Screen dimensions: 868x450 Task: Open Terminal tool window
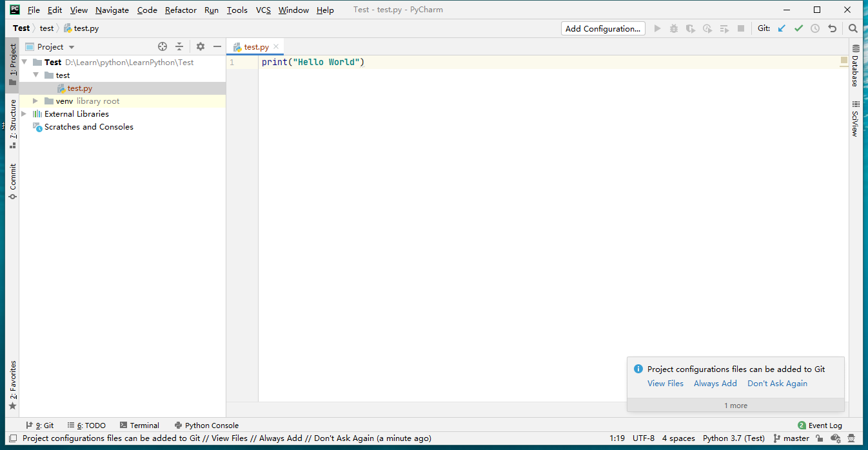pos(139,426)
